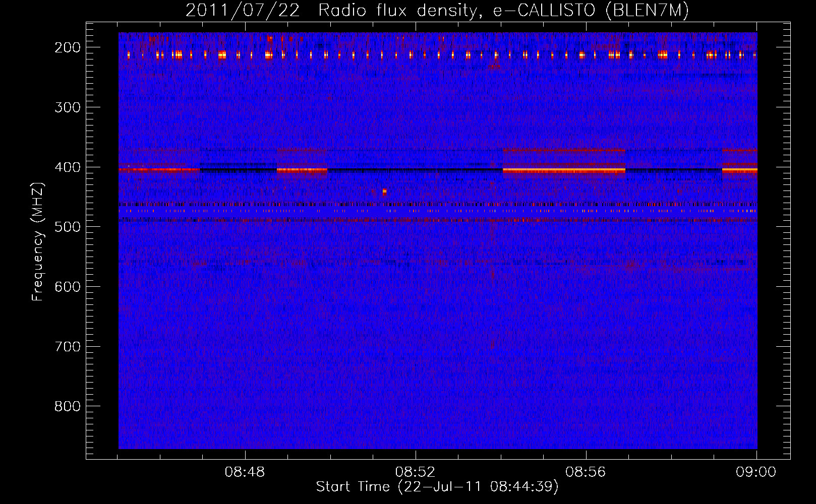Select the date '2011/07/22' in the title
Viewport: 816px width, 504px height.
(x=243, y=11)
